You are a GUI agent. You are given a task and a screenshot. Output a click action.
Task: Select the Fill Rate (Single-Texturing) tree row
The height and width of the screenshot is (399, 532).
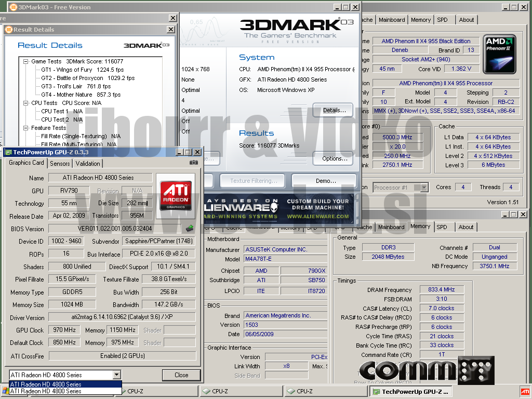coord(81,137)
